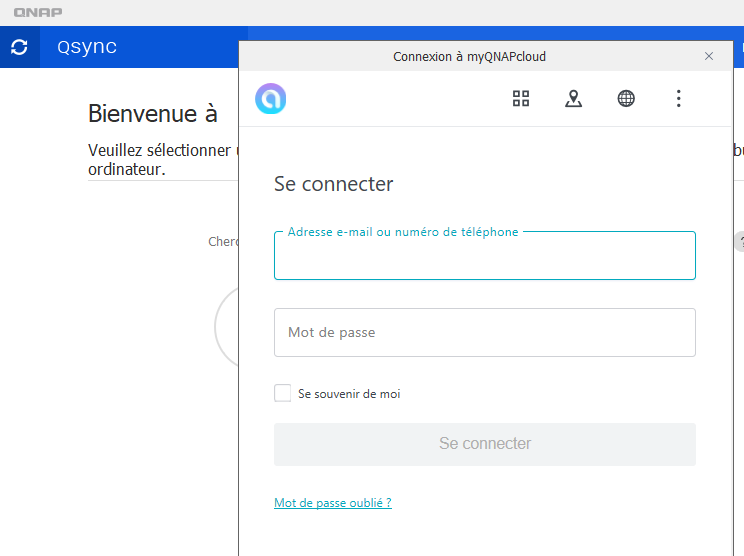Click the 'Se souvenir de moi' label text
The height and width of the screenshot is (556, 744).
click(349, 394)
